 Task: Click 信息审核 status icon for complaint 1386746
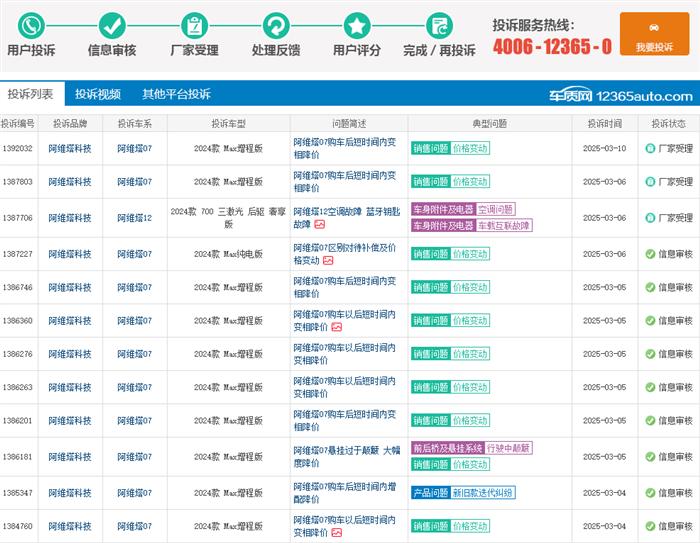point(650,287)
